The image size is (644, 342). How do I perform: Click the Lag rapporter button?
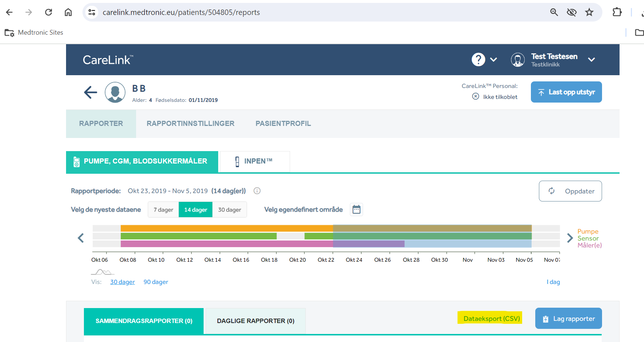point(568,319)
